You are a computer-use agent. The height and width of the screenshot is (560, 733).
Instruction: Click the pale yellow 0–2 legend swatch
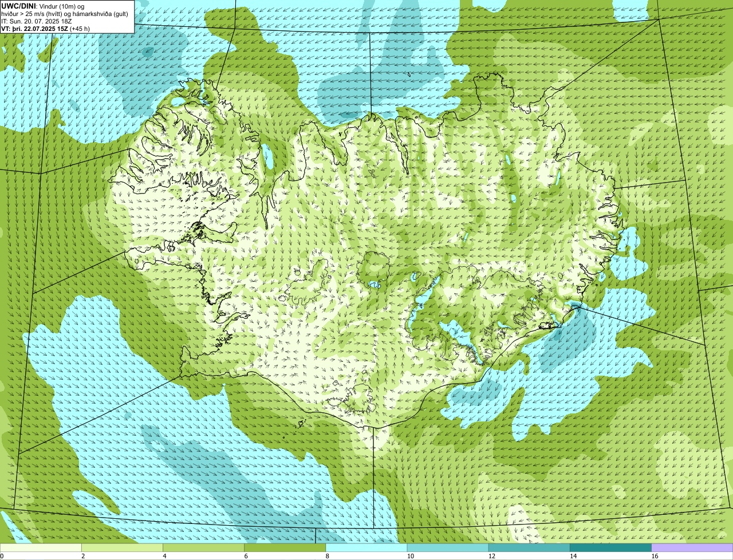(x=41, y=548)
